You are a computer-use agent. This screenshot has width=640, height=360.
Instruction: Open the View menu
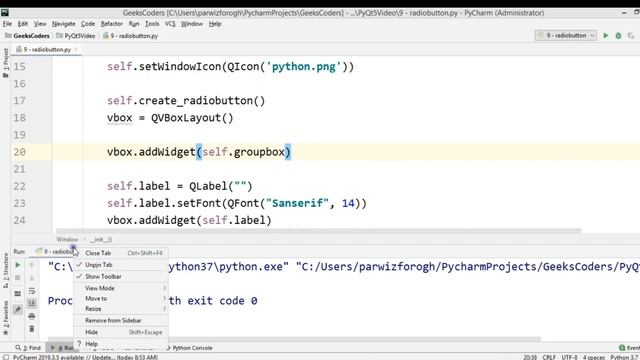[40, 24]
